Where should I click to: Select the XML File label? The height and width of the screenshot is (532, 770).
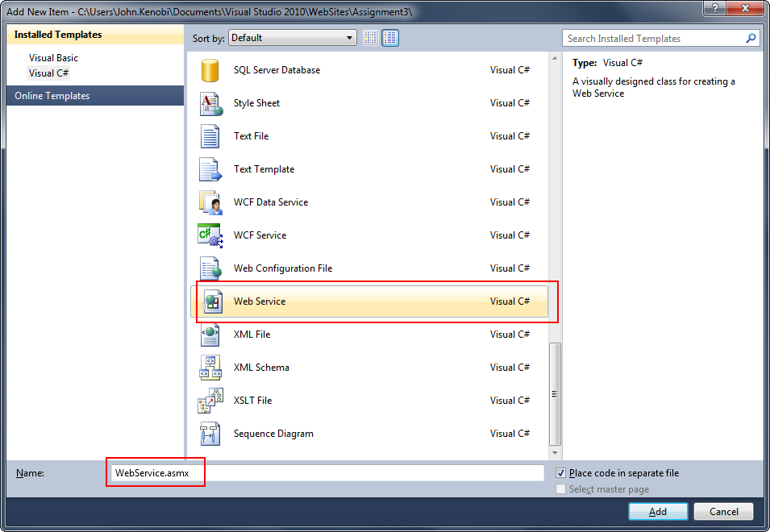(252, 335)
